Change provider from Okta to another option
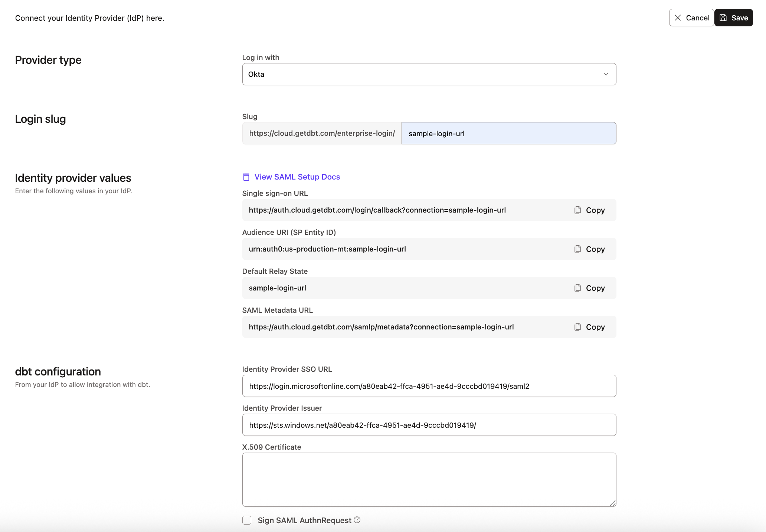The height and width of the screenshot is (532, 766). pos(429,74)
